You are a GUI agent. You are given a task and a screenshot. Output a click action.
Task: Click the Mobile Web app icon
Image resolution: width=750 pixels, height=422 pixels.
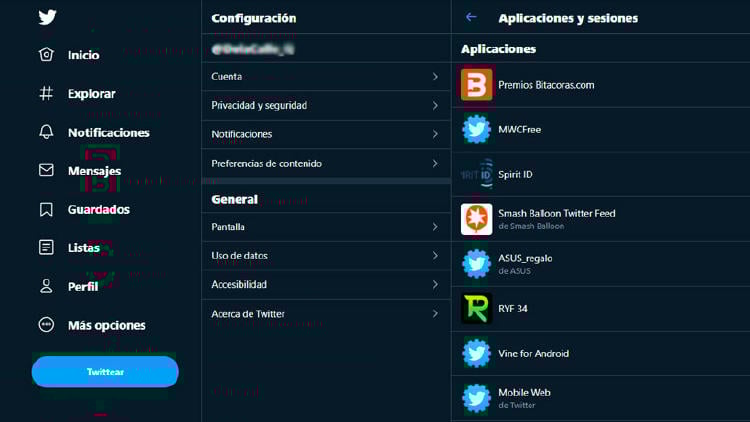click(476, 398)
